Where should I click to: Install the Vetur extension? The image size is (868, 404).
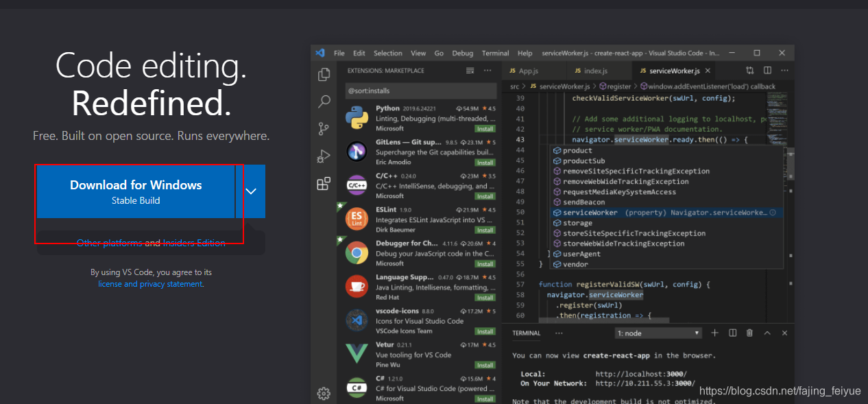pos(485,365)
